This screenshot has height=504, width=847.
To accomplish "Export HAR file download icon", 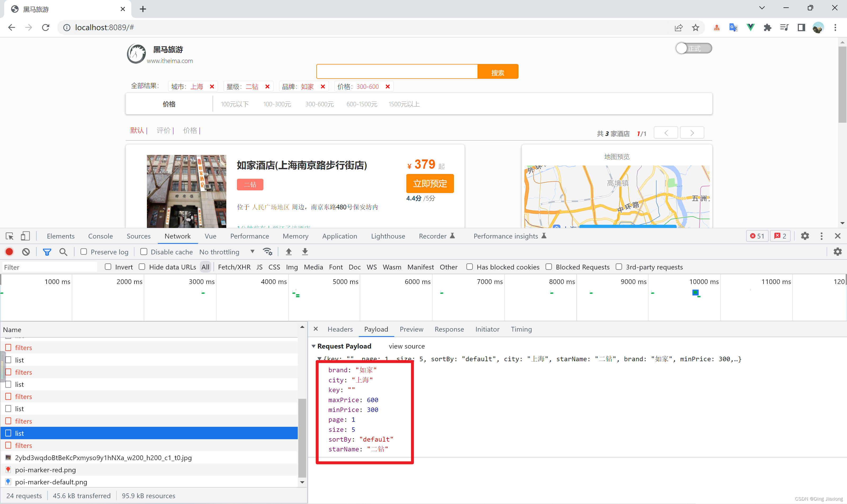I will pyautogui.click(x=305, y=252).
